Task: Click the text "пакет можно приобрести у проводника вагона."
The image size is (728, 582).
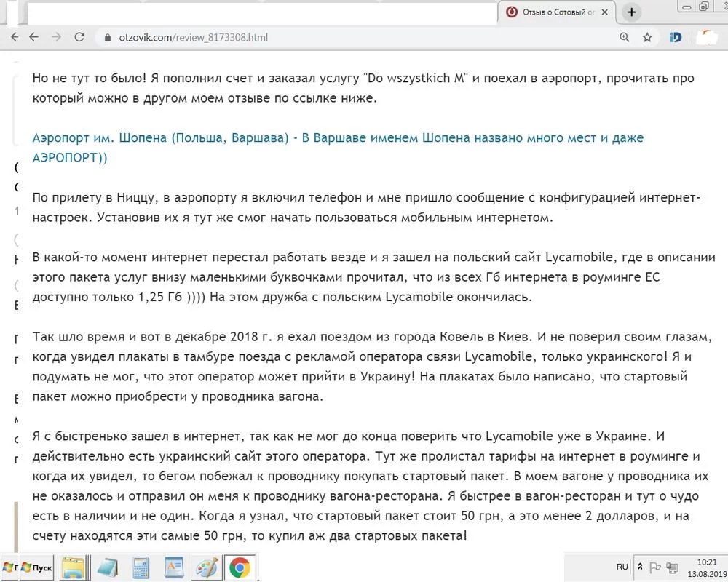Action: pos(178,396)
